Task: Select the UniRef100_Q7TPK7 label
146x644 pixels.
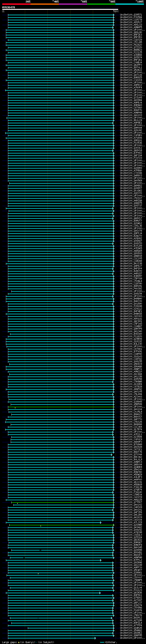Action: pyautogui.click(x=131, y=502)
